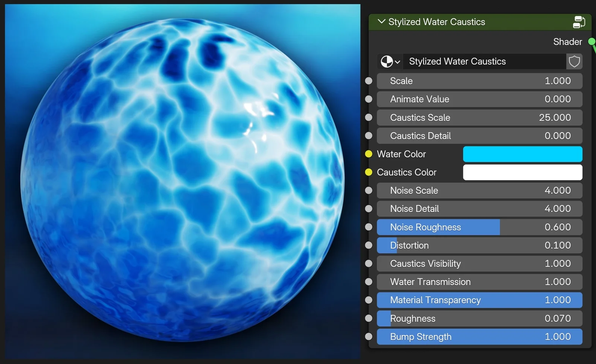Click the Scale input socket
Image resolution: width=596 pixels, height=364 pixels.
click(369, 81)
